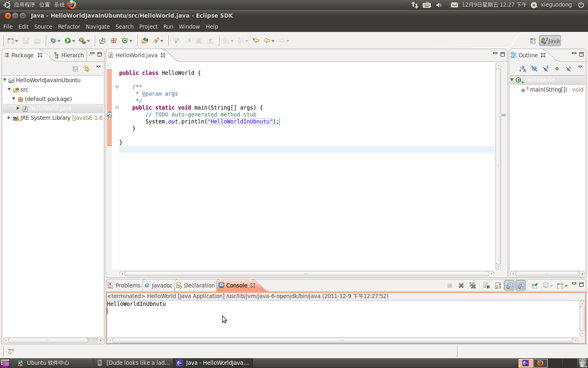Collapse All in Package Explorer
Screen dimensions: 588x368
tap(75, 69)
